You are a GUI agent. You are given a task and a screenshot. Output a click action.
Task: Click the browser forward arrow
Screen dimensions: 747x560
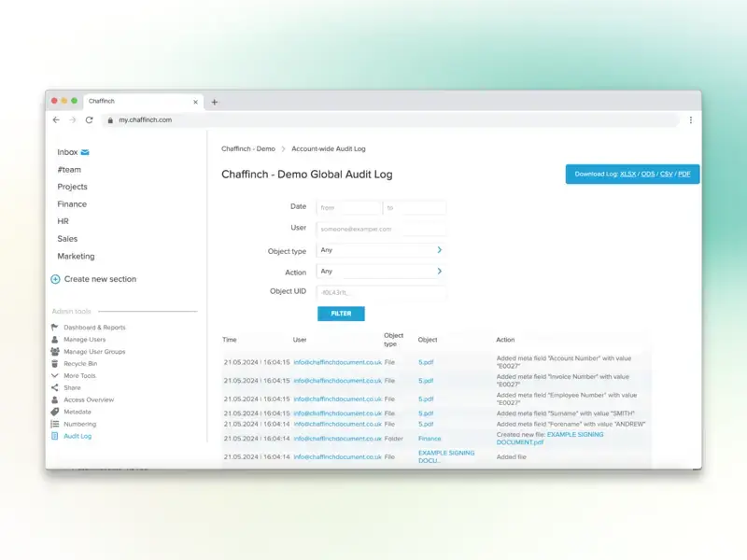(x=73, y=120)
